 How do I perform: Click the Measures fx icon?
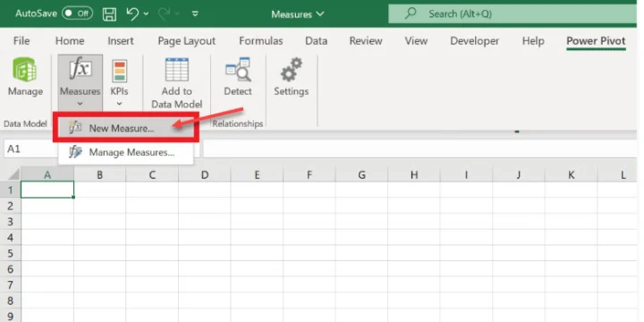pyautogui.click(x=80, y=69)
